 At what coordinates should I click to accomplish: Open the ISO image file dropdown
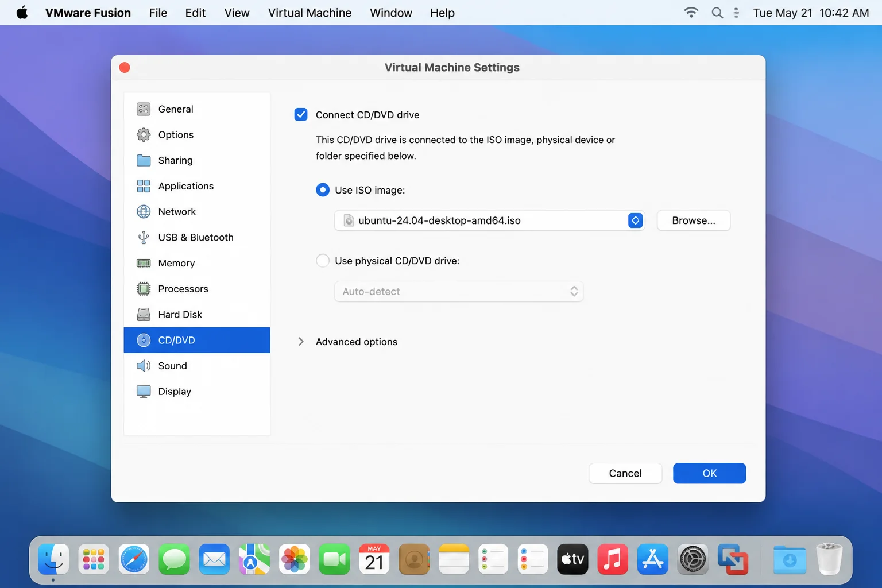click(x=489, y=220)
